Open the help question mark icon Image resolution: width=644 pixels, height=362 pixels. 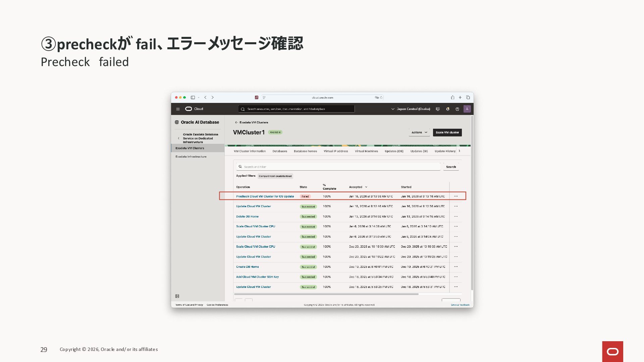point(457,109)
